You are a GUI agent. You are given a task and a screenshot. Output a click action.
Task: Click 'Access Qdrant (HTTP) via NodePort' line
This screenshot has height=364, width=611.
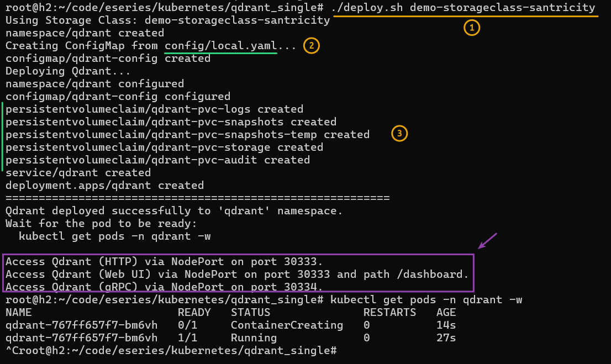pyautogui.click(x=164, y=261)
